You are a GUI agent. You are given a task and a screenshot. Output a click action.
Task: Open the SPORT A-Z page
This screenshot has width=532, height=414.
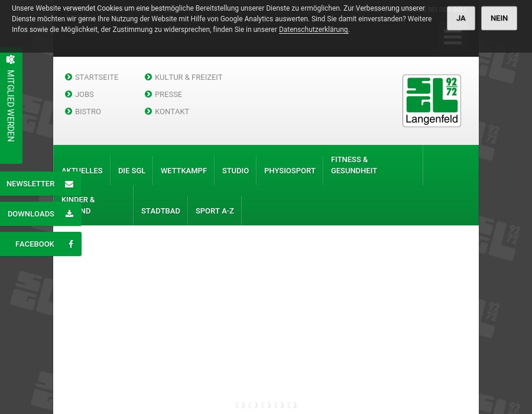(215, 211)
